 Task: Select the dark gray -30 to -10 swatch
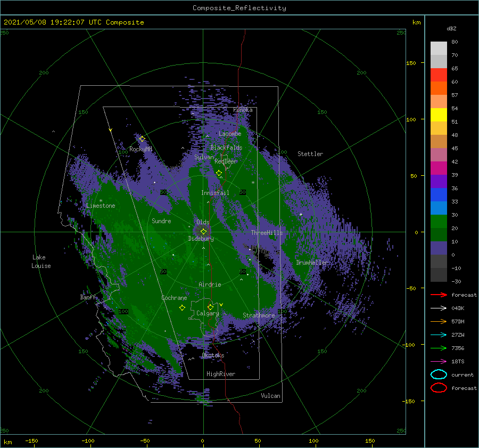439,275
